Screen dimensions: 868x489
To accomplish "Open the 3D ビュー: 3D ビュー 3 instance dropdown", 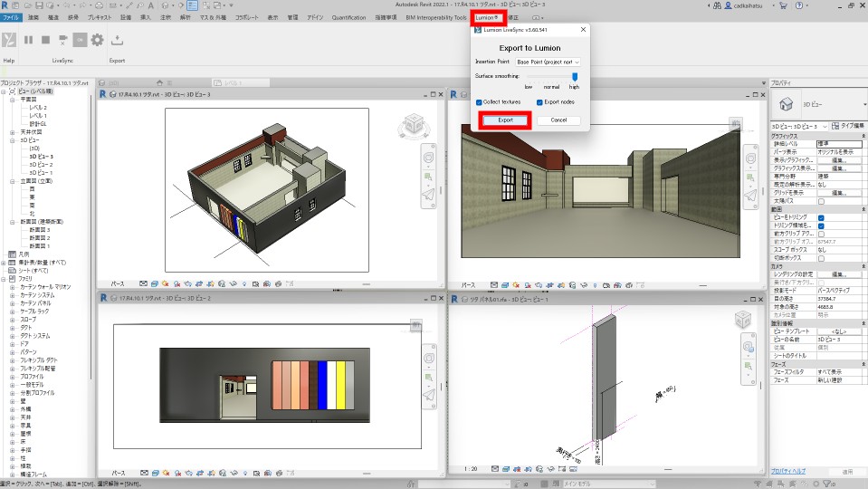I will coord(799,126).
